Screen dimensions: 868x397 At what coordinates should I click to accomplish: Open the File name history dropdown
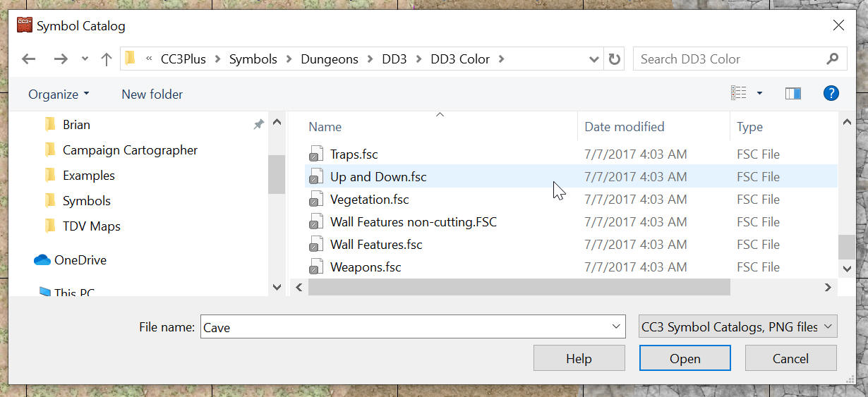617,327
